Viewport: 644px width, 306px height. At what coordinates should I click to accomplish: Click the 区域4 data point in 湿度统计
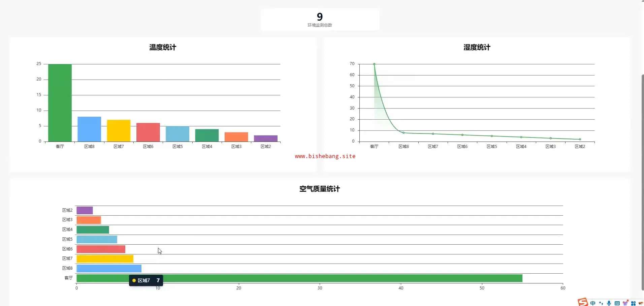[521, 137]
